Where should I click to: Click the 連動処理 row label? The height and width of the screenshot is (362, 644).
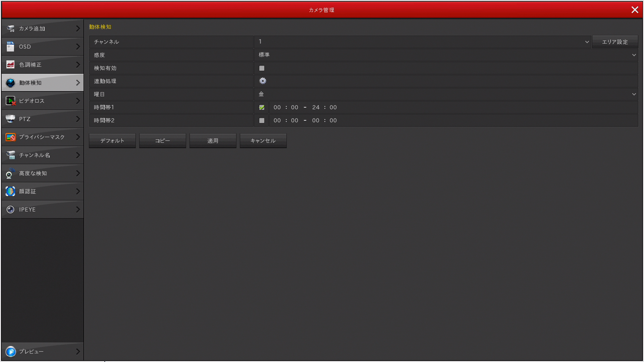click(105, 81)
